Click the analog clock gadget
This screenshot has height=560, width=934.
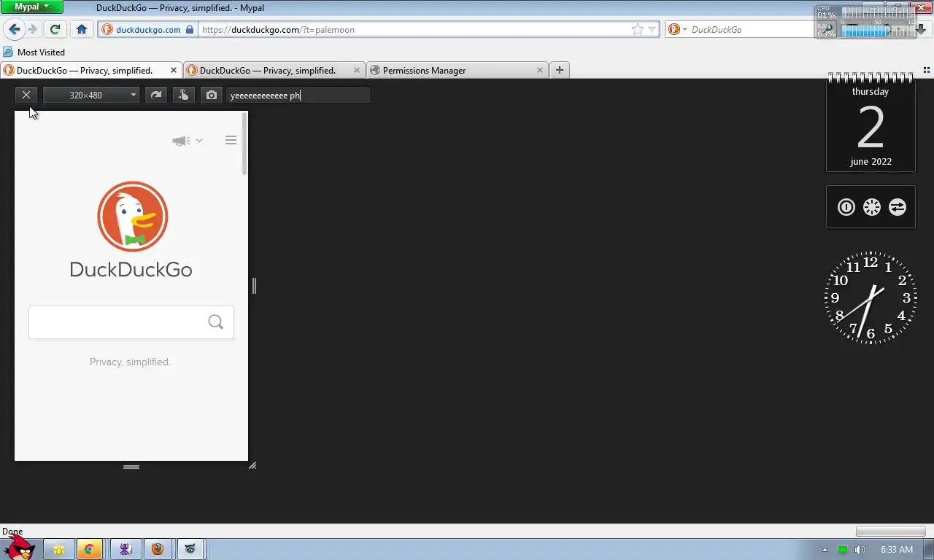click(871, 297)
